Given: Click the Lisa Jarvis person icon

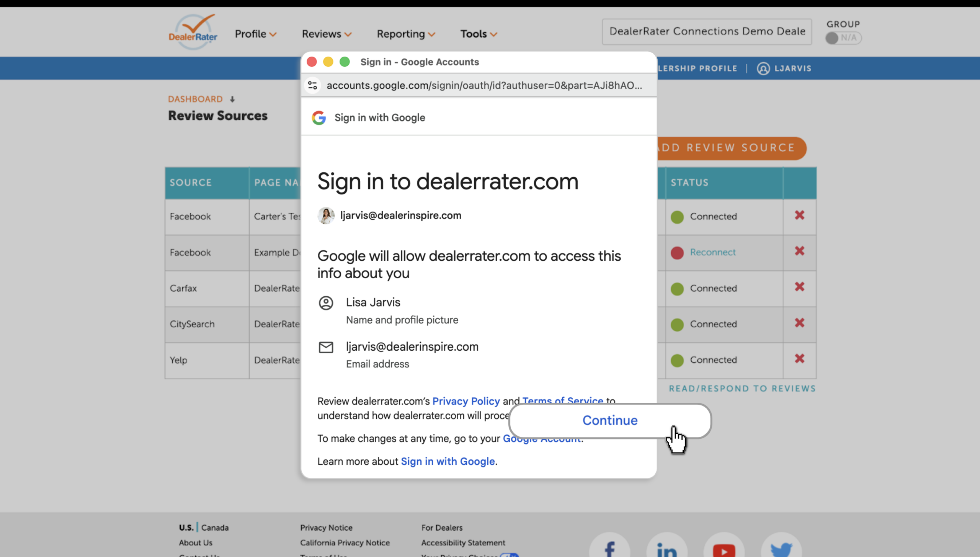Looking at the screenshot, I should tap(326, 303).
